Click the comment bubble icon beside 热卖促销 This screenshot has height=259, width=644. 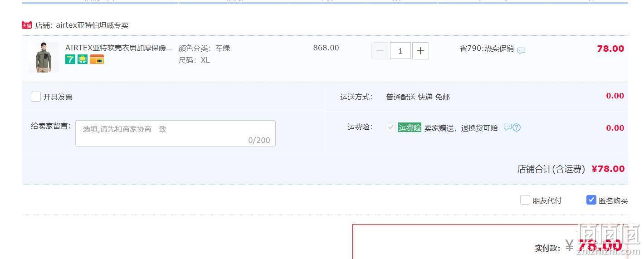pos(522,51)
